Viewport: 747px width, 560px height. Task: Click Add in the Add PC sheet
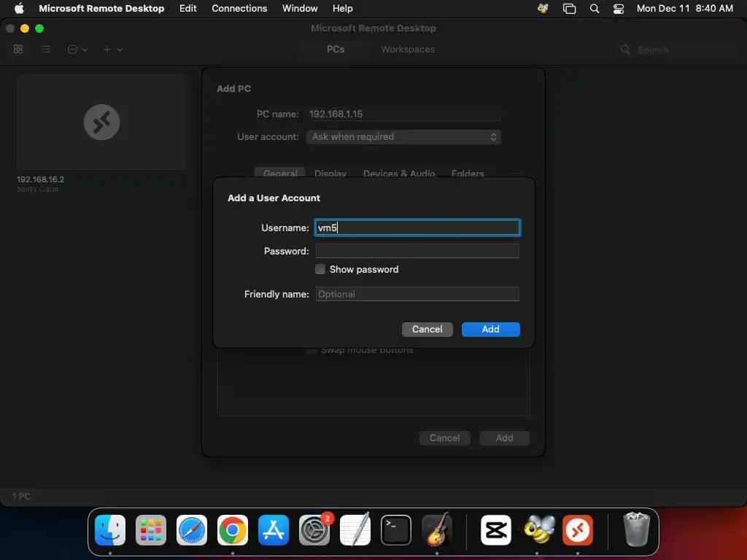click(505, 438)
